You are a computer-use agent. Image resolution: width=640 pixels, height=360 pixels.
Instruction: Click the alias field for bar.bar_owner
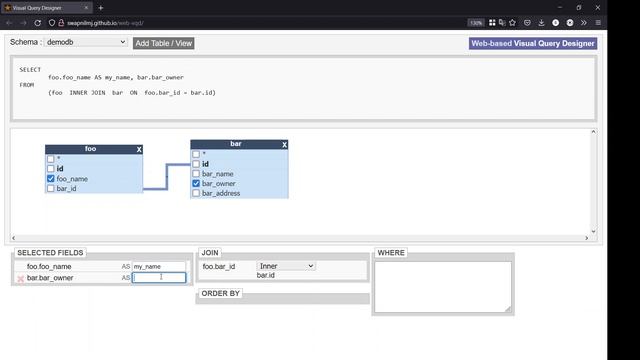[x=159, y=278]
